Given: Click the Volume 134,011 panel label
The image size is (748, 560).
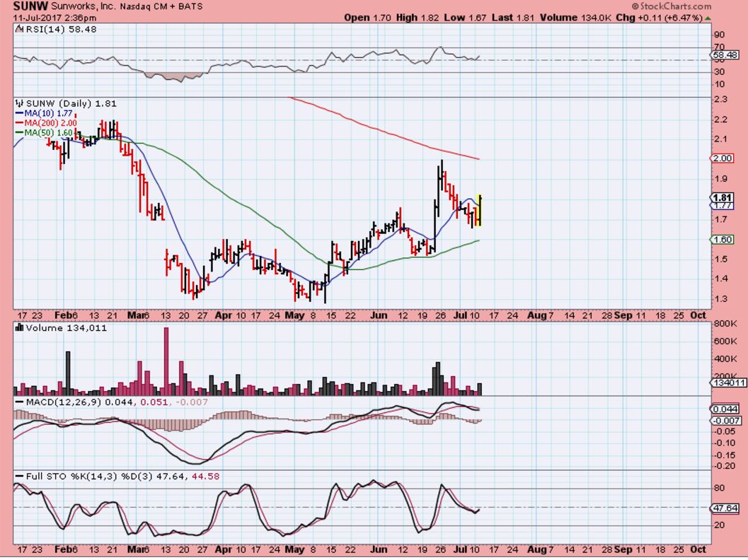Looking at the screenshot, I should (x=67, y=328).
